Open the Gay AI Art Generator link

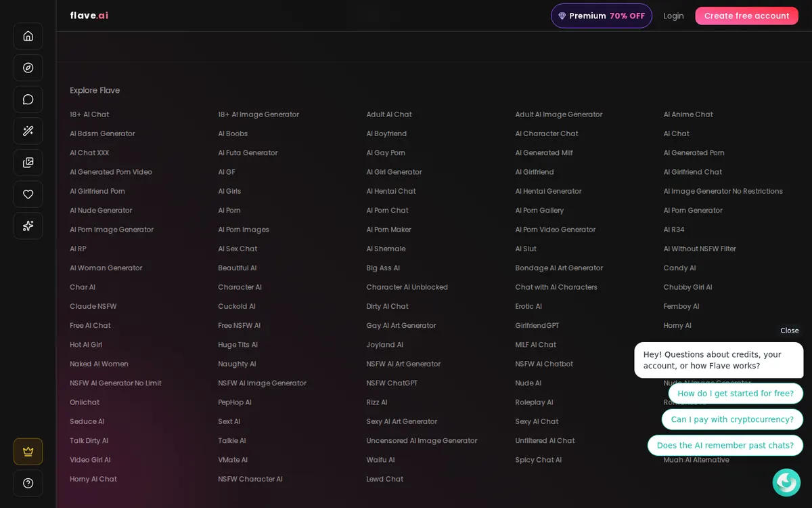point(401,326)
